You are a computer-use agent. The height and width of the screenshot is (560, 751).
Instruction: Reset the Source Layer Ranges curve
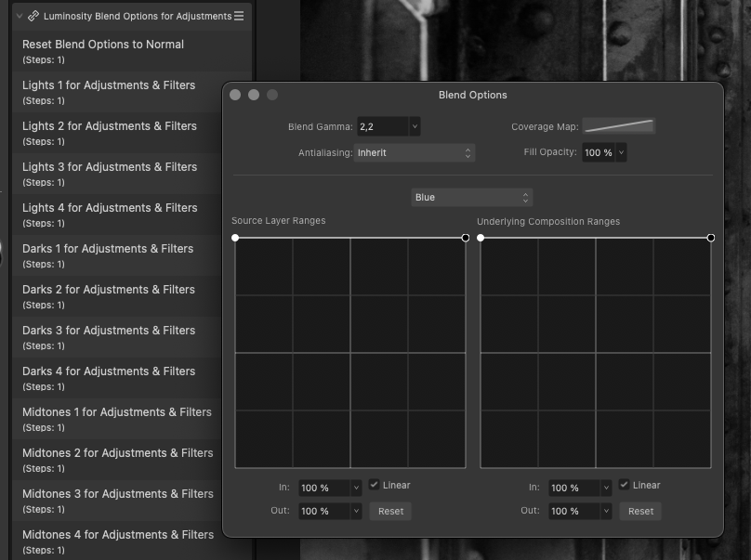(390, 511)
